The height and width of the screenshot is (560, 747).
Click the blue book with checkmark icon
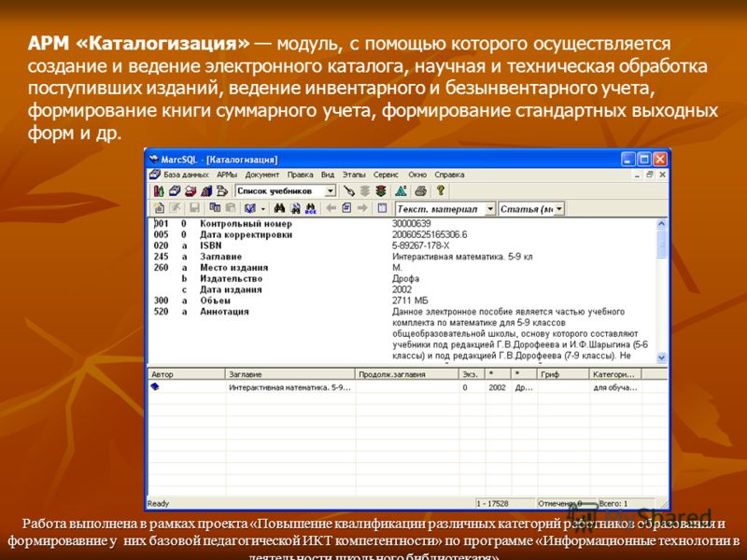(x=250, y=208)
